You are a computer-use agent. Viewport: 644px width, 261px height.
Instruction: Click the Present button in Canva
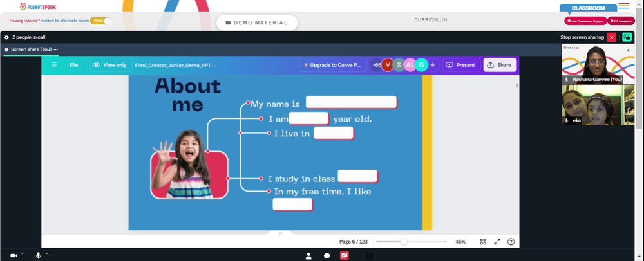[461, 65]
